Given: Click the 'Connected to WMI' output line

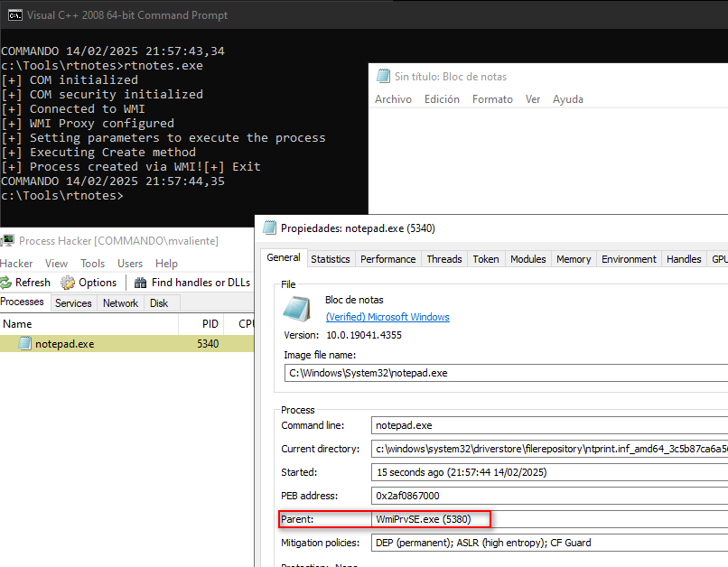Looking at the screenshot, I should coord(73,109).
